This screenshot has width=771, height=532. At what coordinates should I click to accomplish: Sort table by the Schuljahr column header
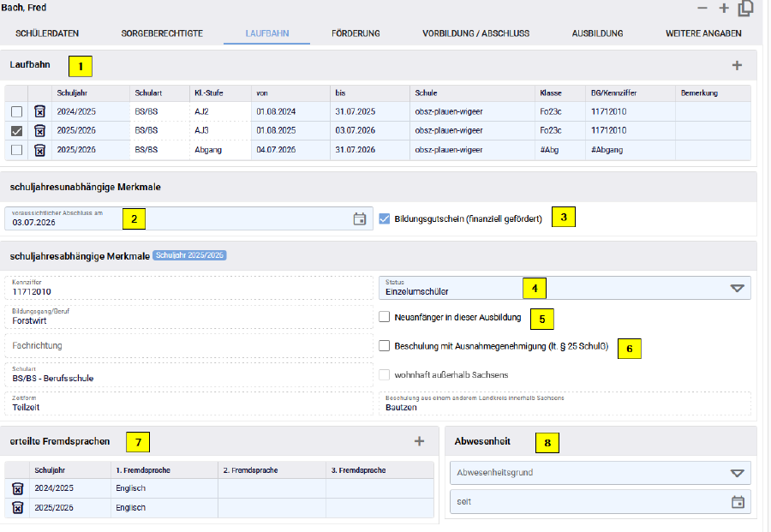pyautogui.click(x=71, y=93)
